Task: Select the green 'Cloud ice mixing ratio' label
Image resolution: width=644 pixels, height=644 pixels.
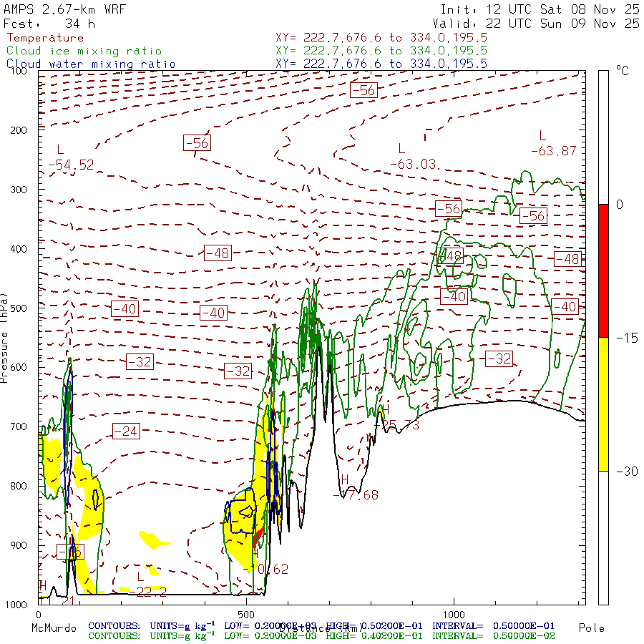Action: pos(84,51)
